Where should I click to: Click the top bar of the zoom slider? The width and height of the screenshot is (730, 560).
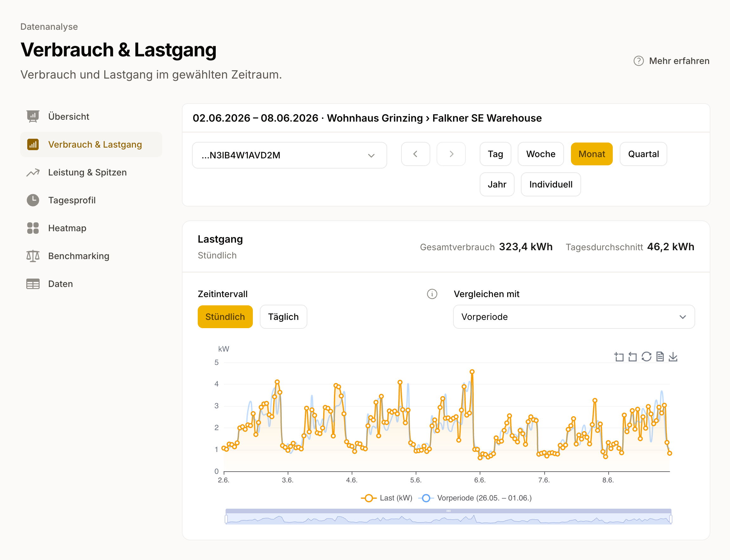pyautogui.click(x=448, y=511)
